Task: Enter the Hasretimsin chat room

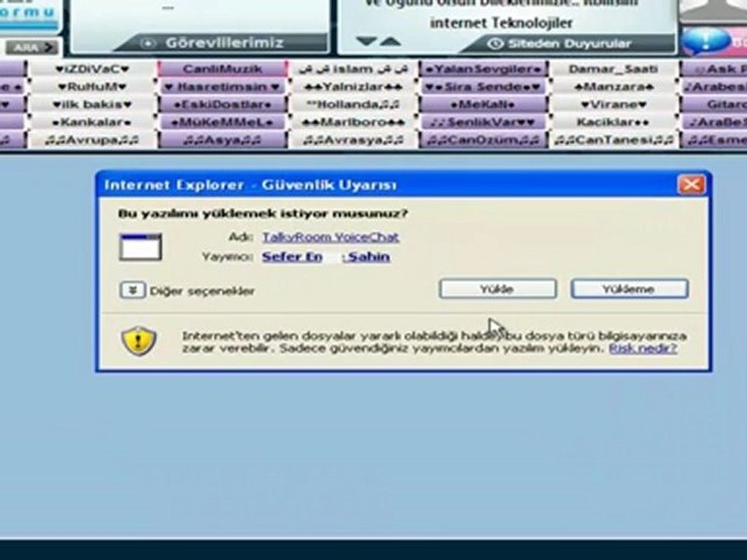Action: point(223,86)
